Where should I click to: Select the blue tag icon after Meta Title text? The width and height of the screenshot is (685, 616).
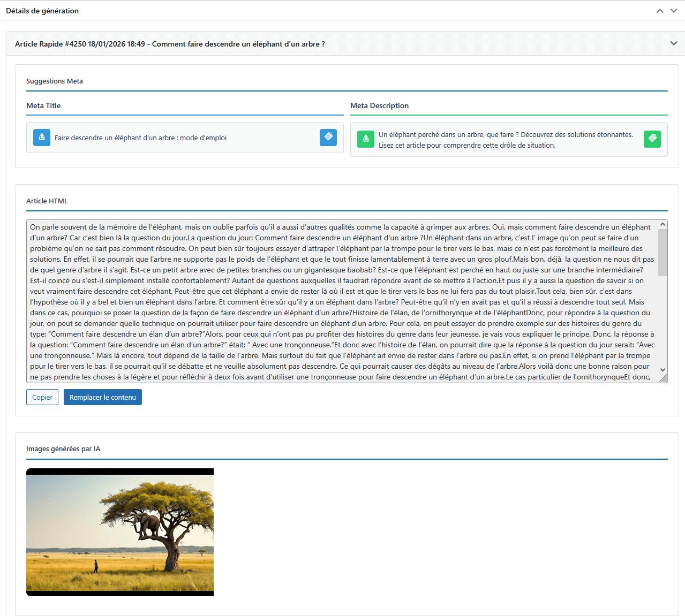click(x=328, y=138)
